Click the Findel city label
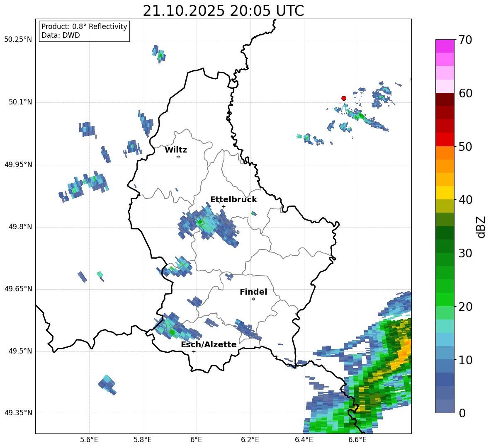 coord(253,292)
